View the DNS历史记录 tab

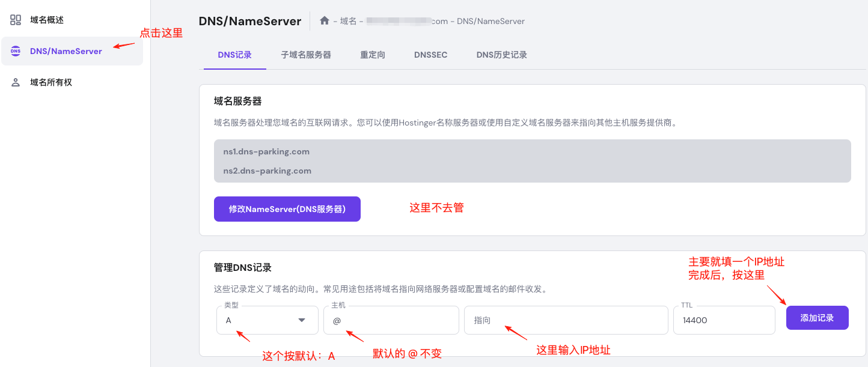pos(501,55)
